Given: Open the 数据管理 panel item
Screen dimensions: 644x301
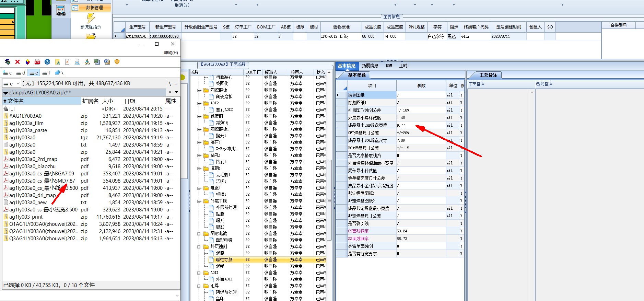Looking at the screenshot, I should [91, 8].
